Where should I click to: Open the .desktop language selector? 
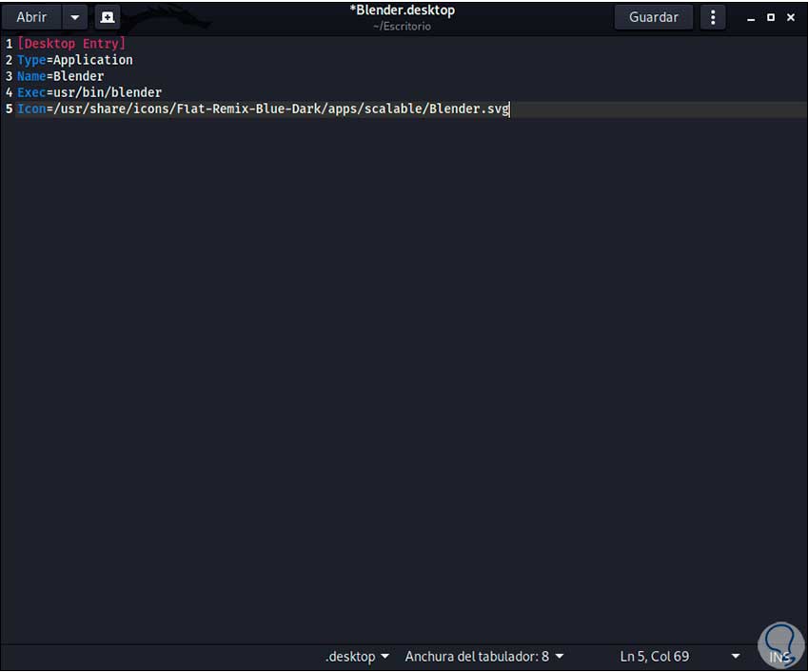pos(357,657)
